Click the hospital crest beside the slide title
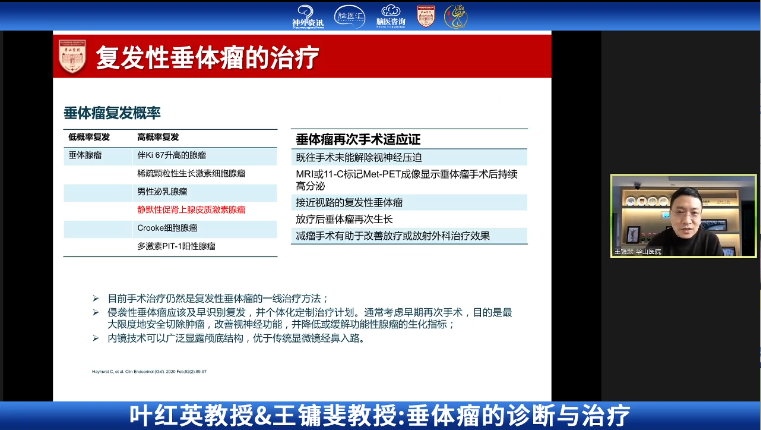Screen dimensions: 761x430 click(72, 56)
